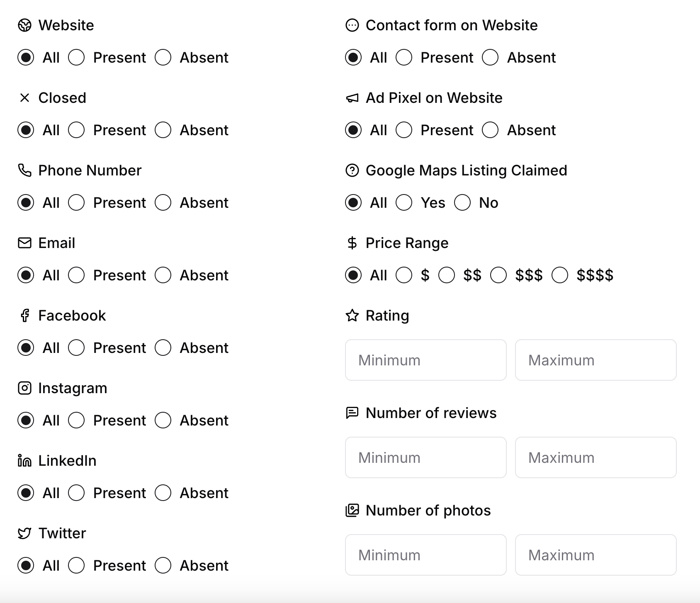Click the LinkedIn logo icon
Screen dimensions: 700x603
[x=25, y=461]
